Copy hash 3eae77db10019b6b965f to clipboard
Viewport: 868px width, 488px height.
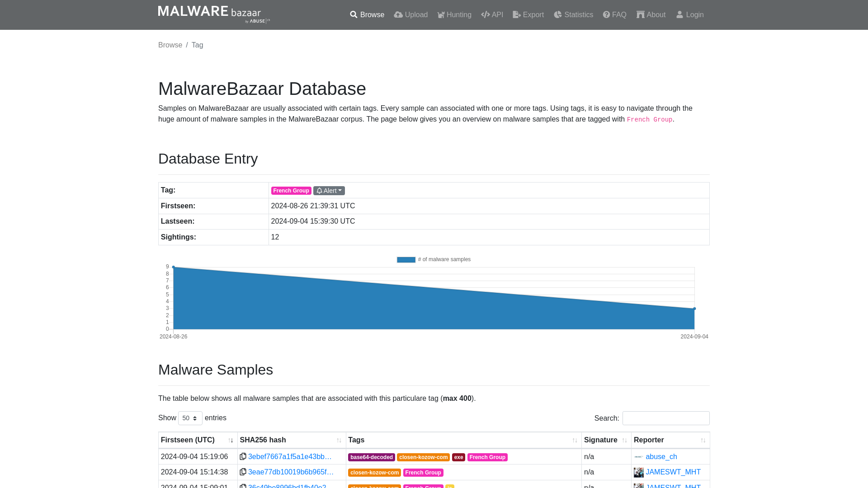[243, 472]
